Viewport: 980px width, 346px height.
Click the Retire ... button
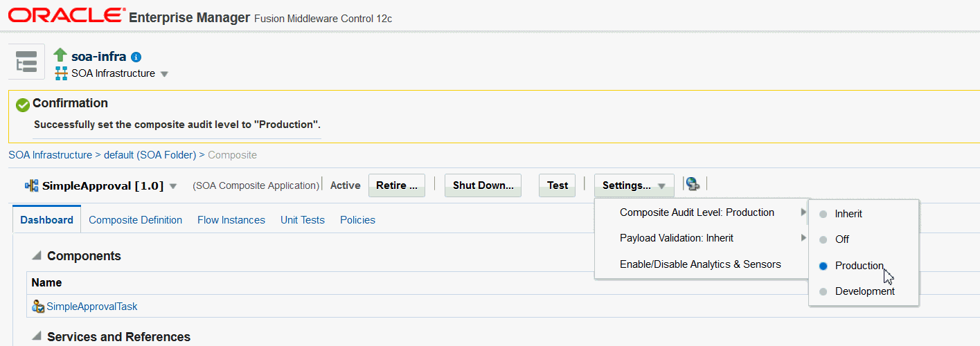pos(396,185)
